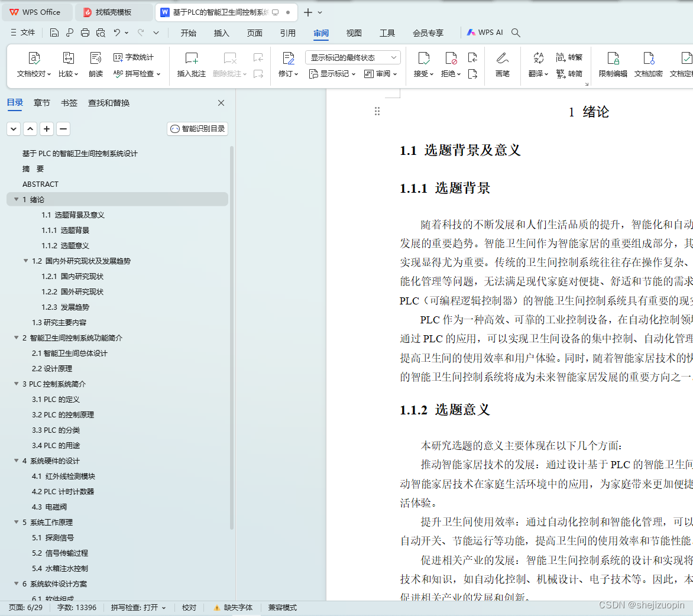
Task: Switch to the 书签 navigation tab
Action: tap(69, 103)
